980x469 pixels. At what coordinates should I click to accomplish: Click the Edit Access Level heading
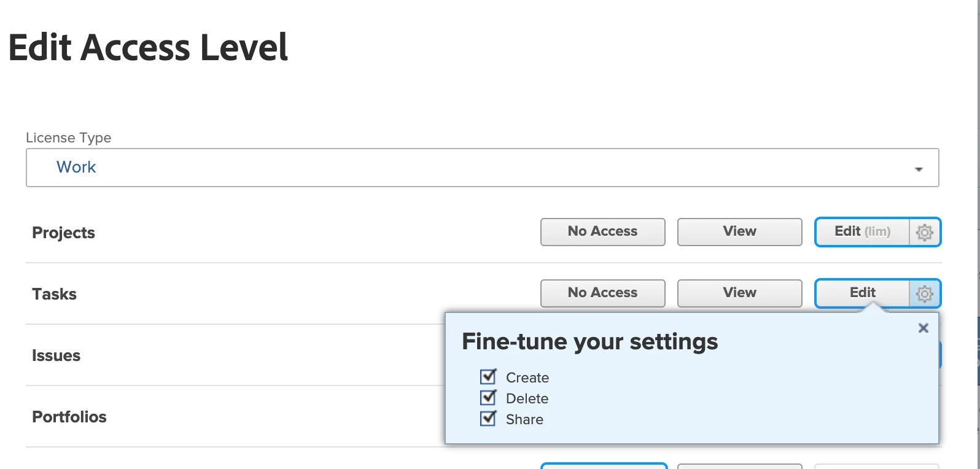pyautogui.click(x=148, y=48)
